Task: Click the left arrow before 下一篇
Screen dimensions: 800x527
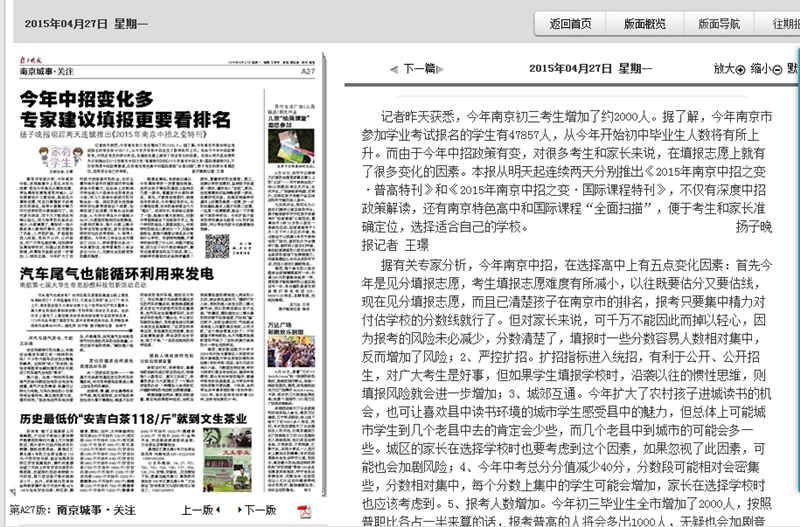Action: (x=392, y=69)
